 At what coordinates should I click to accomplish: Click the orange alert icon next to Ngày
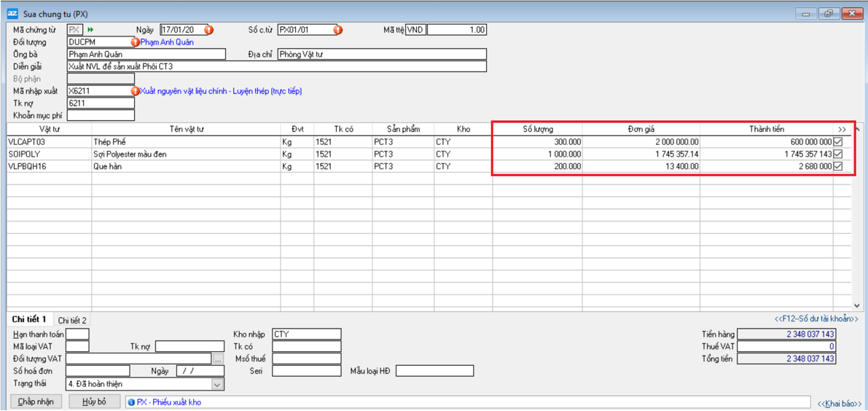click(x=208, y=30)
